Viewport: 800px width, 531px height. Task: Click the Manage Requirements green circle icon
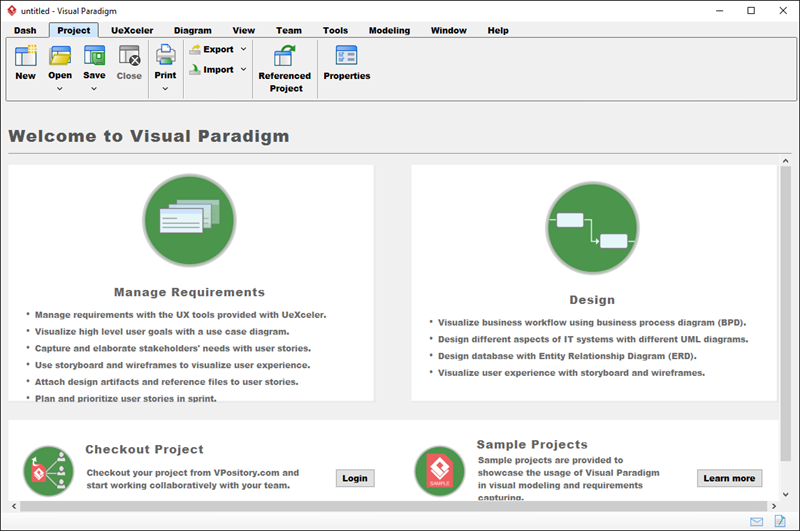[x=189, y=220]
